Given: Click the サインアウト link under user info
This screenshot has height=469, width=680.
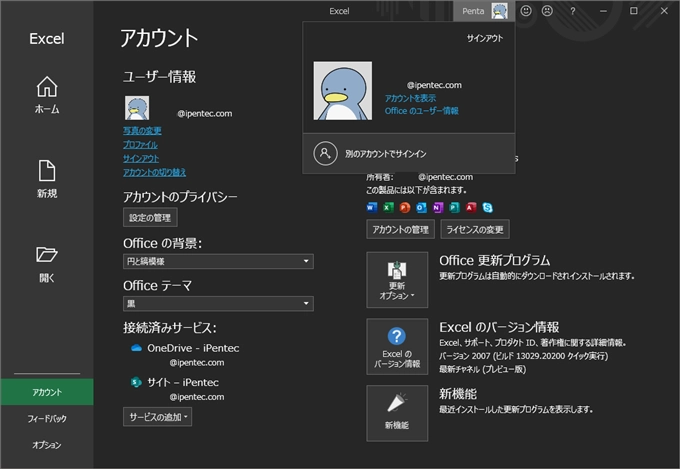Looking at the screenshot, I should [x=141, y=158].
